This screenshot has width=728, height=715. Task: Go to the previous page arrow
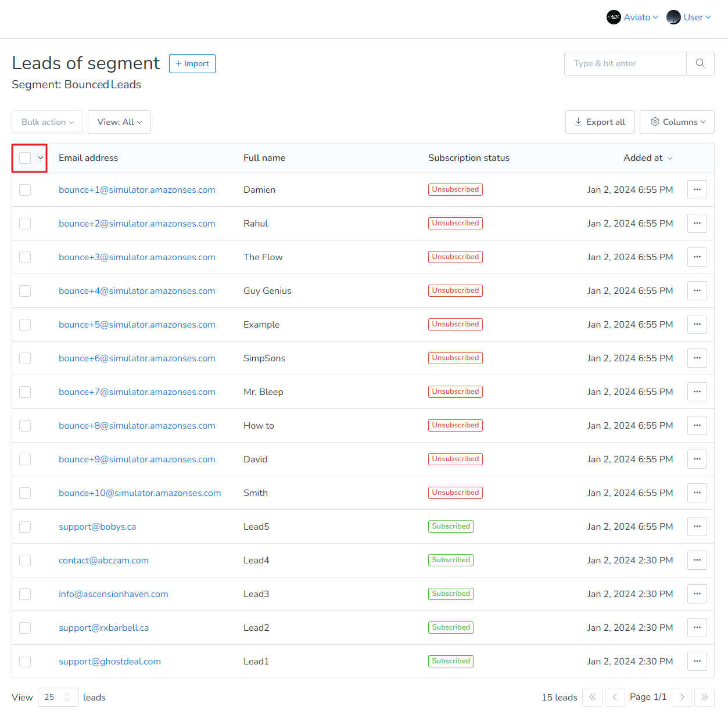(614, 697)
